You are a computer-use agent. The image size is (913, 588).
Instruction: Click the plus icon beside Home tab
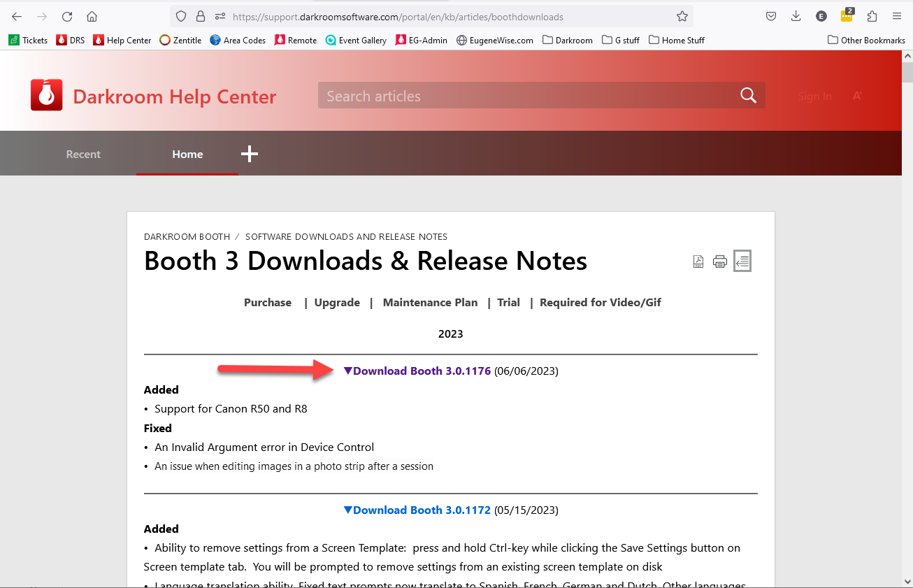pyautogui.click(x=250, y=154)
